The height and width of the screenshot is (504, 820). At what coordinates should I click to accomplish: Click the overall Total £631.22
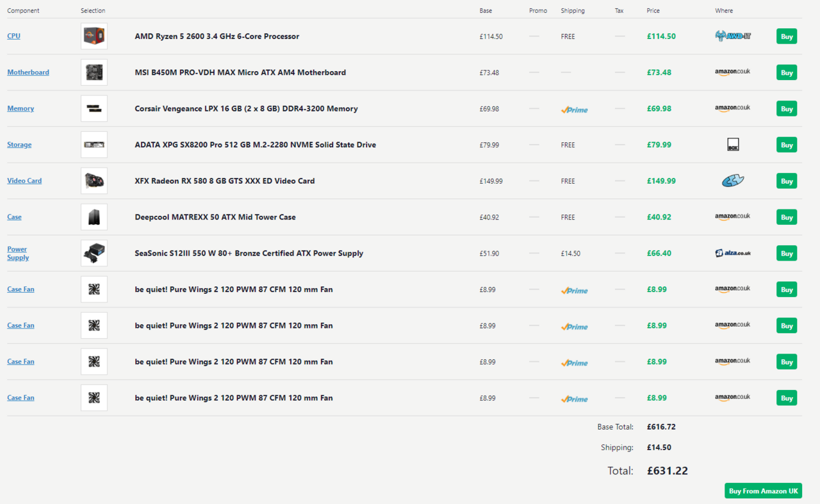668,471
